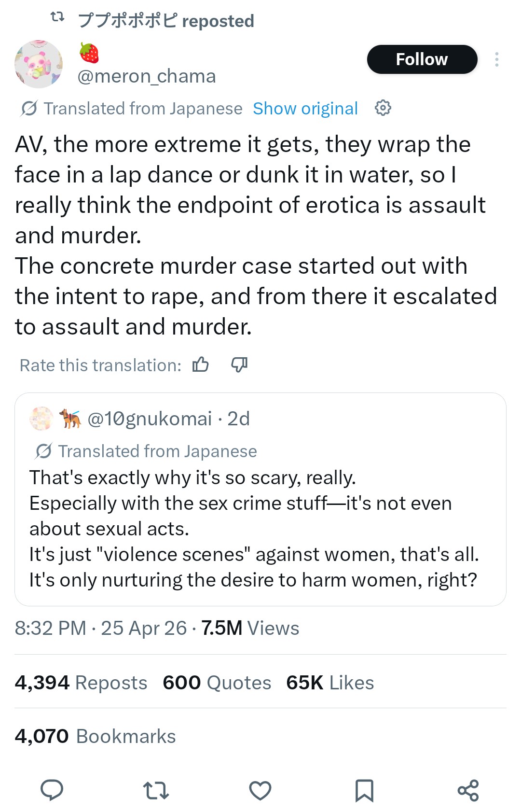
Task: Open the share icon options
Action: point(468,790)
